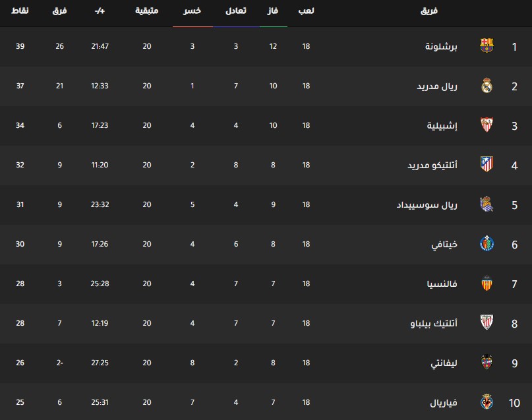Sort table by نقاط points column

pyautogui.click(x=20, y=11)
